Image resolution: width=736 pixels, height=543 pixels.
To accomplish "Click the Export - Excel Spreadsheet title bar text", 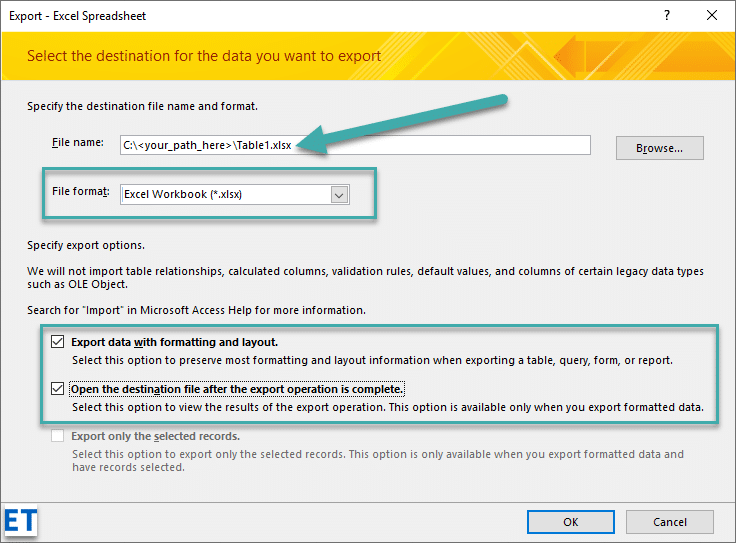I will 77,16.
